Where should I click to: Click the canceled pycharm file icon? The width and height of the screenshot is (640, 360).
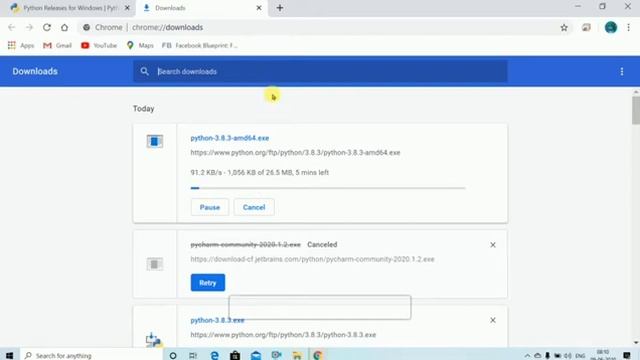point(155,264)
